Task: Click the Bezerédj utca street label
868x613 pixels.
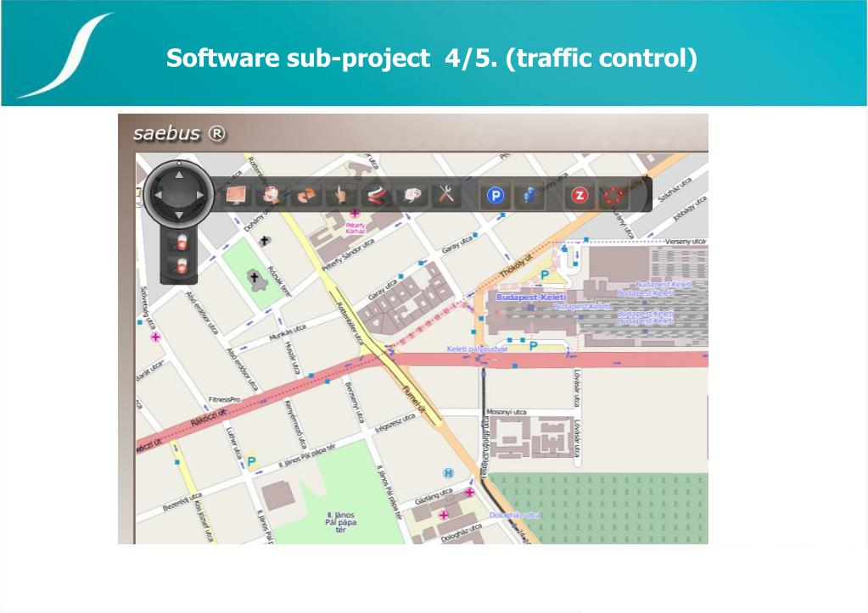Action: [182, 501]
